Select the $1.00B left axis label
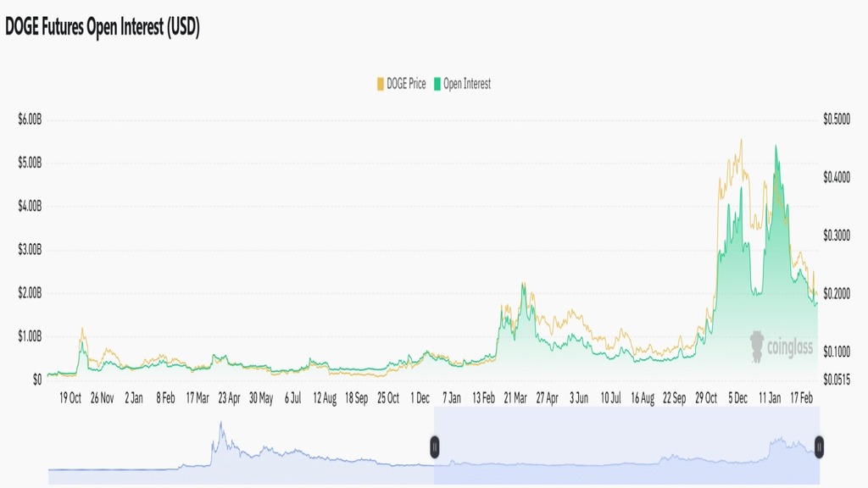The height and width of the screenshot is (488, 868). click(x=30, y=337)
